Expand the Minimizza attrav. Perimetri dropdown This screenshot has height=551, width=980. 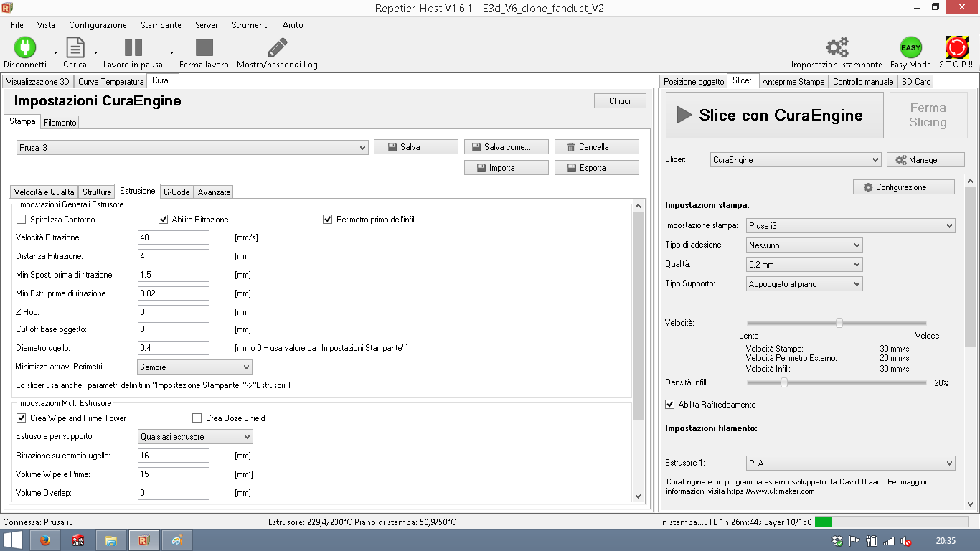tap(194, 367)
